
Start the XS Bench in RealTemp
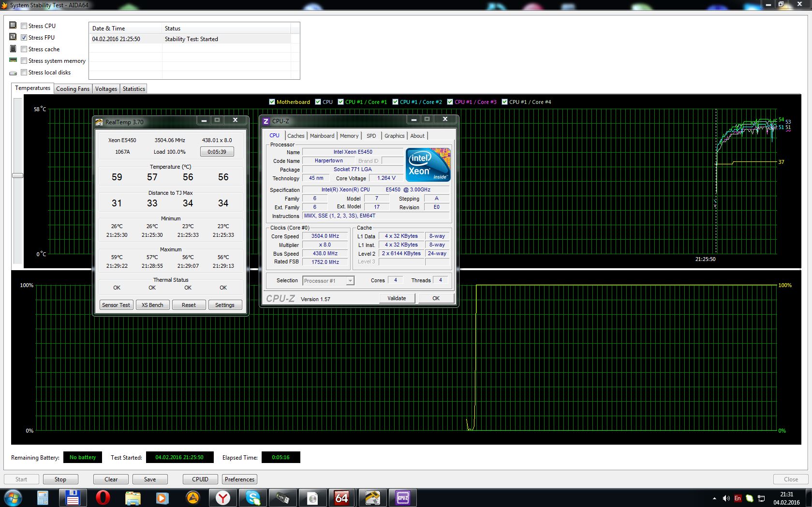pyautogui.click(x=152, y=305)
